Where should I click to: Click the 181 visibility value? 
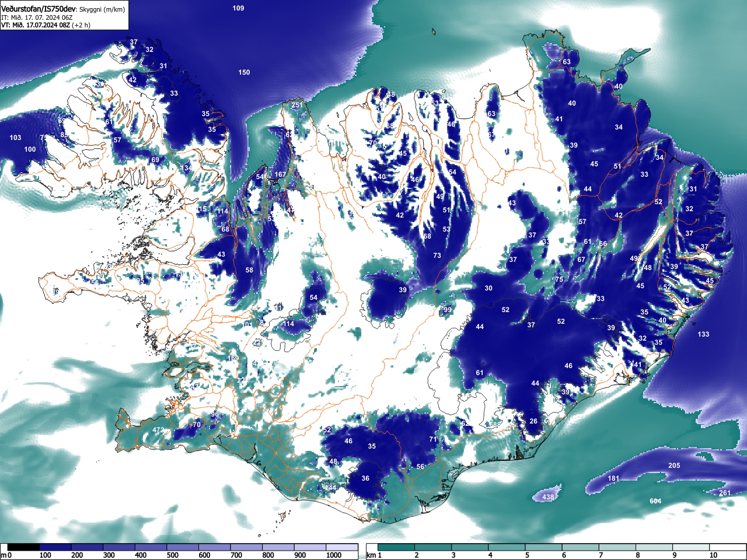coord(613,478)
